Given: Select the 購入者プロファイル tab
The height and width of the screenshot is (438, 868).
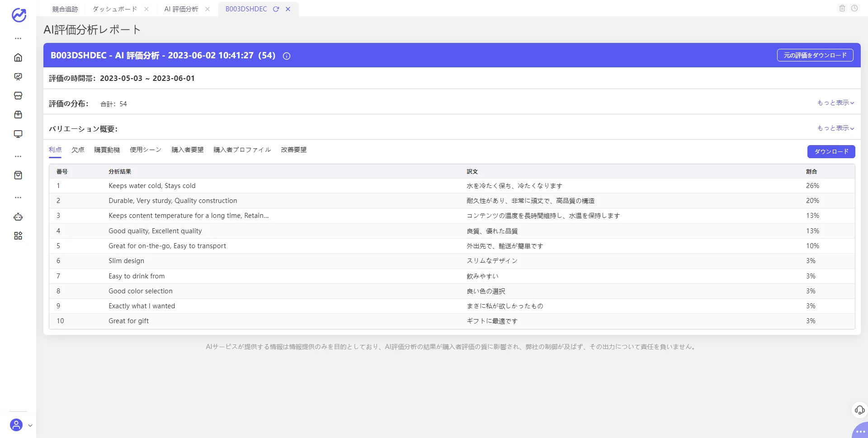Looking at the screenshot, I should pos(242,150).
